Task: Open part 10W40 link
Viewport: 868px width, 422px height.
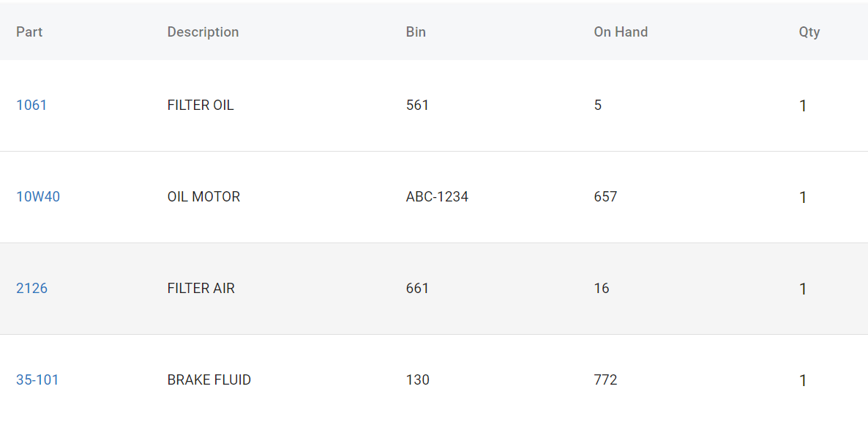Action: 38,197
